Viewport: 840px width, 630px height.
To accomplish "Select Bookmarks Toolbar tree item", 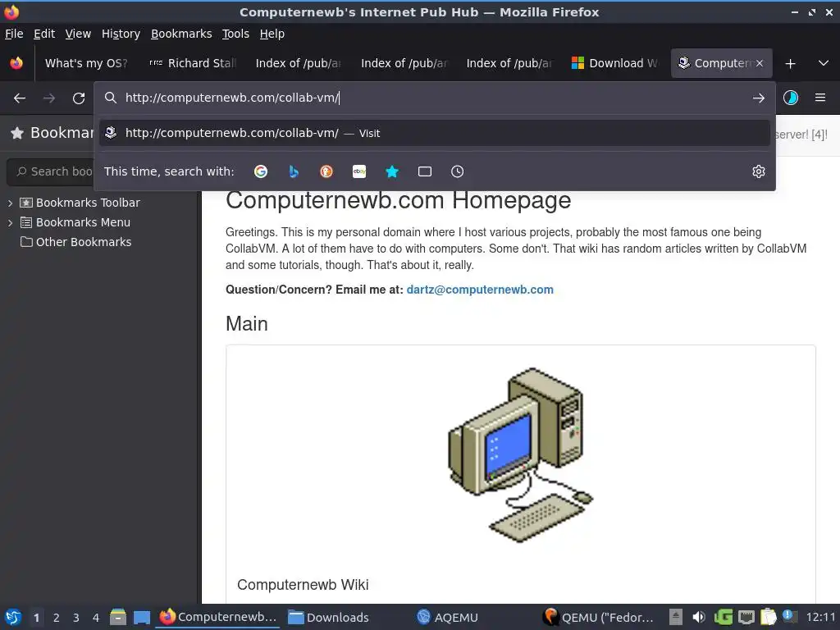I will pyautogui.click(x=80, y=203).
